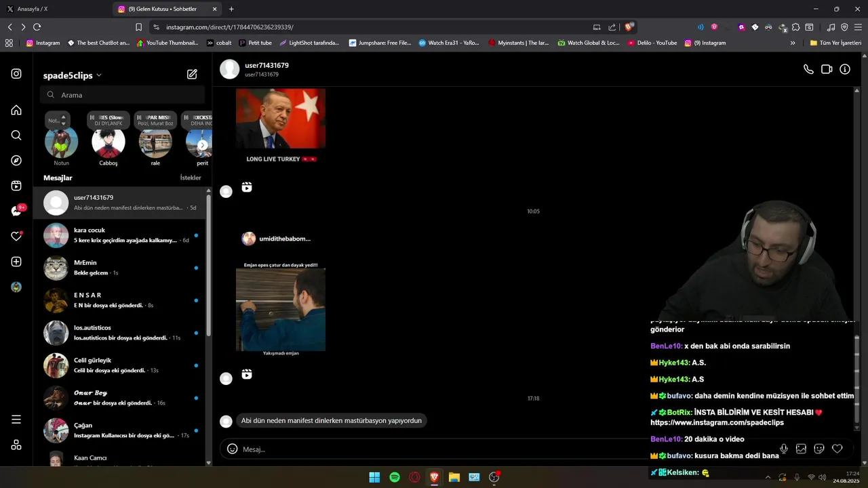Open the Petit tube bookmark
This screenshot has height=488, width=868.
tap(256, 43)
